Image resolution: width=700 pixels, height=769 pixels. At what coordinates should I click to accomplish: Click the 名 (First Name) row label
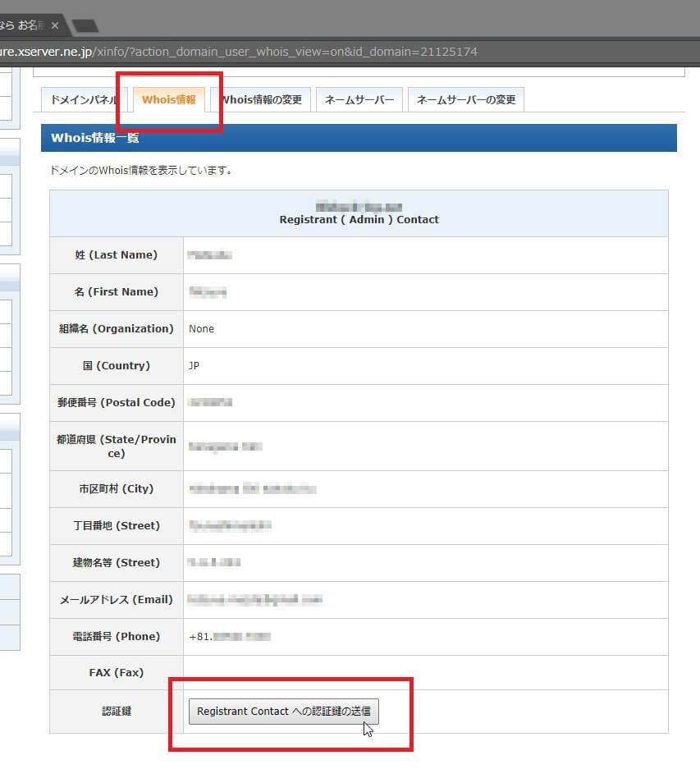pos(116,292)
